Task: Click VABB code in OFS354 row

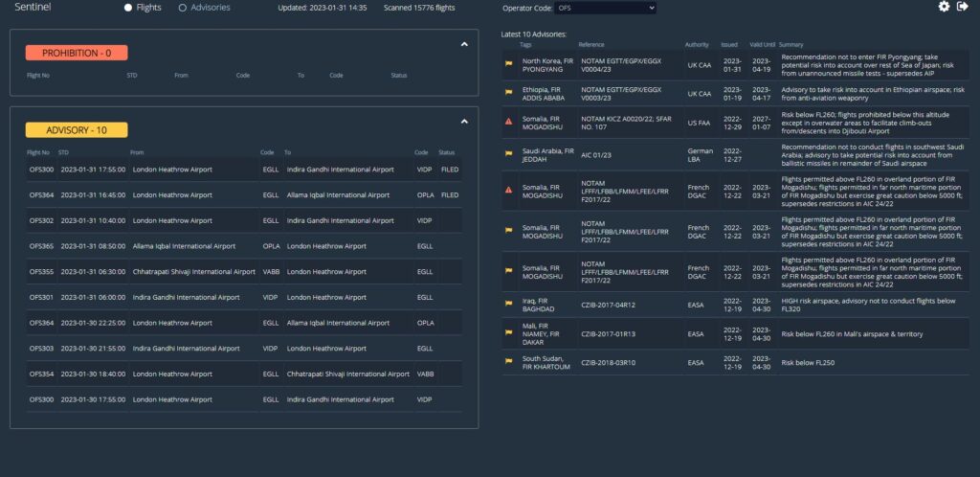Action: pyautogui.click(x=426, y=374)
